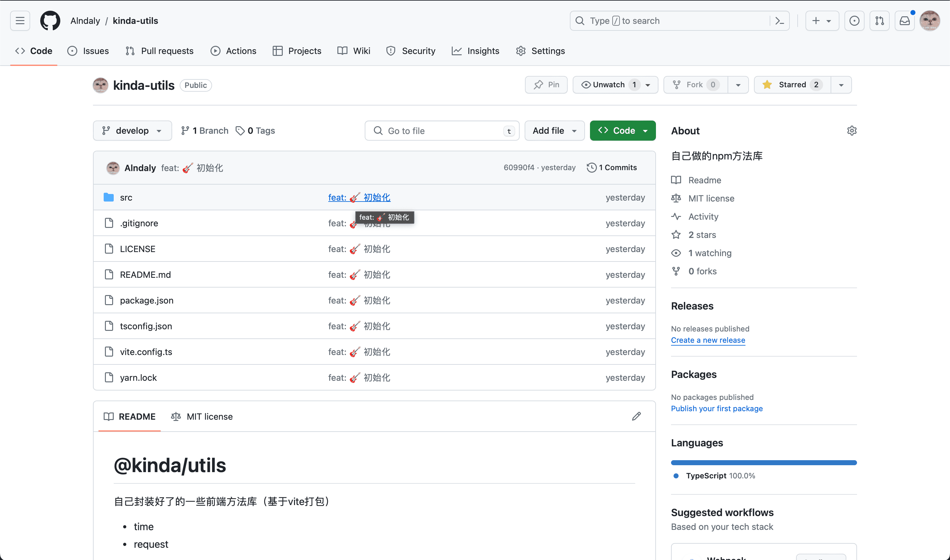Open the Security tab

click(411, 51)
